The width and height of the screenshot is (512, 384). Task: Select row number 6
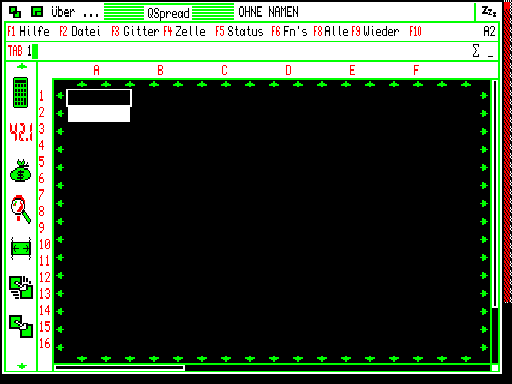pyautogui.click(x=41, y=178)
